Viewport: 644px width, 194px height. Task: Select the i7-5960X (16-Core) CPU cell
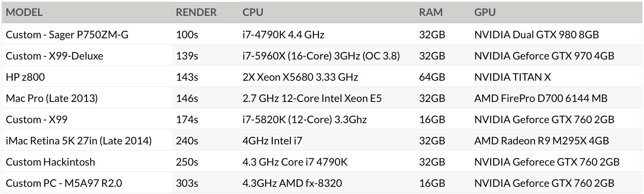click(x=321, y=56)
